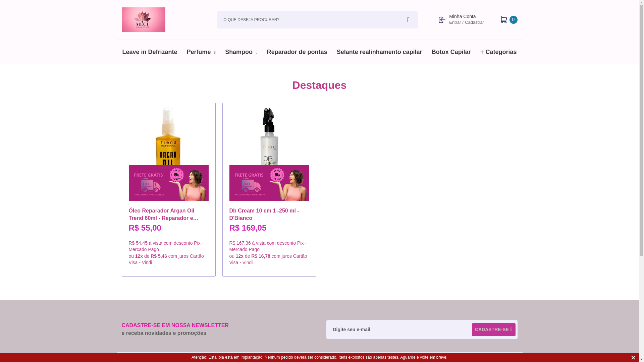Image resolution: width=644 pixels, height=362 pixels.
Task: Click the search magnifier icon
Action: 408,20
